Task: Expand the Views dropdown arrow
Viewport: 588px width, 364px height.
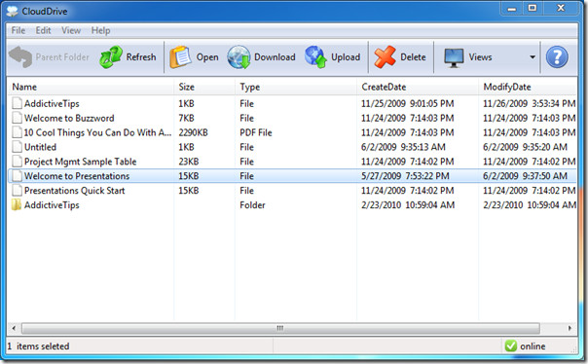Action: (533, 57)
